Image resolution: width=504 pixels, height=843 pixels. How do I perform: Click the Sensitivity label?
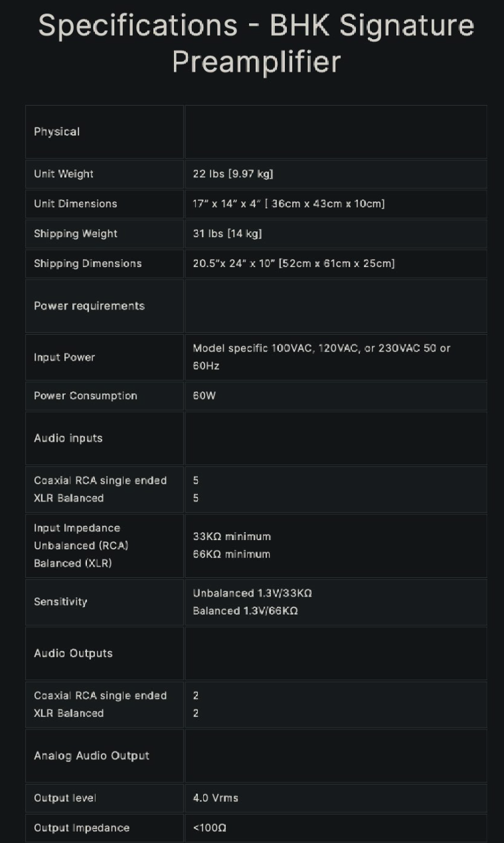(60, 602)
